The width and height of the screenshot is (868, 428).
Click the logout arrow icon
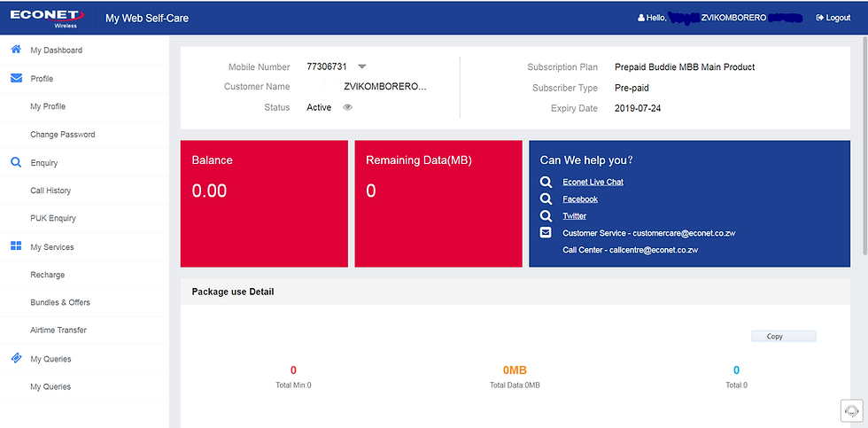[820, 18]
